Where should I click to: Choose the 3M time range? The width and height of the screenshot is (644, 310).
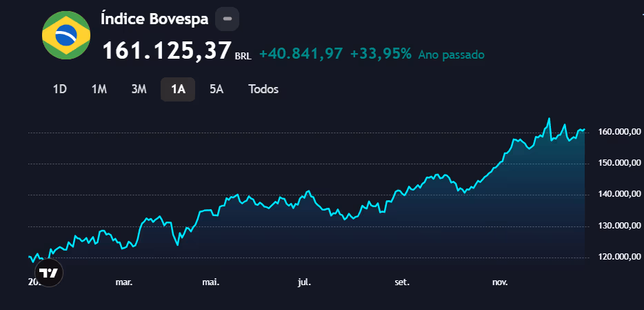tap(139, 89)
